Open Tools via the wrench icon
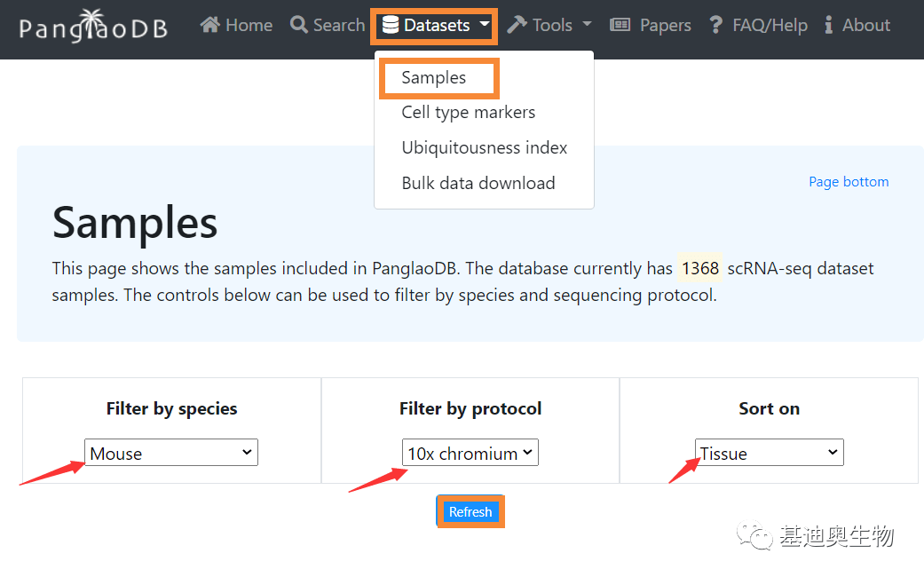Image resolution: width=924 pixels, height=577 pixels. (517, 25)
